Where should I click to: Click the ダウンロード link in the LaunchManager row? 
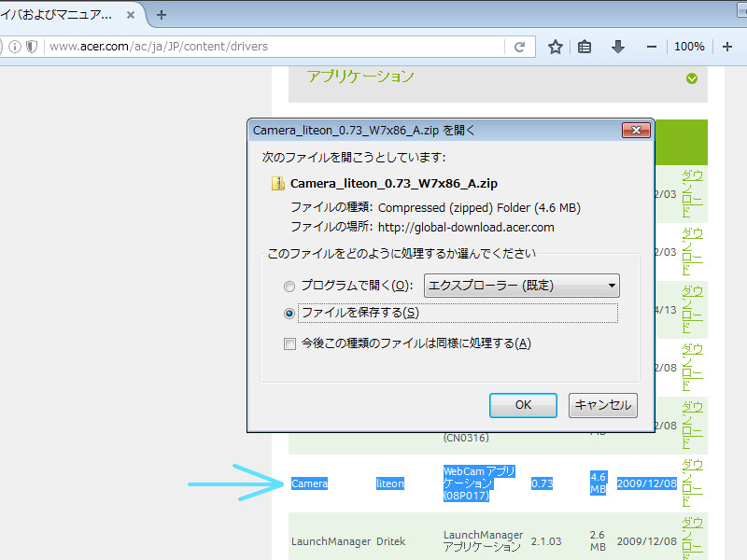[x=692, y=539]
